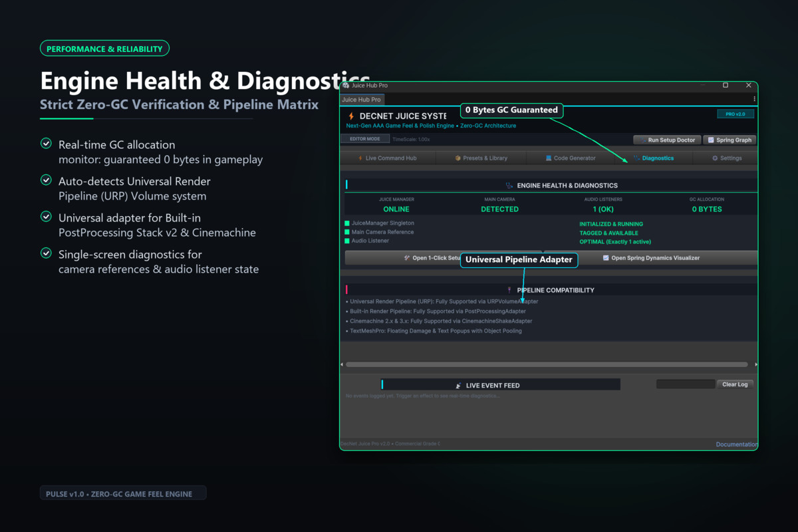Click the Universal Render Pipeline (URP) line
The width and height of the screenshot is (798, 532).
442,301
